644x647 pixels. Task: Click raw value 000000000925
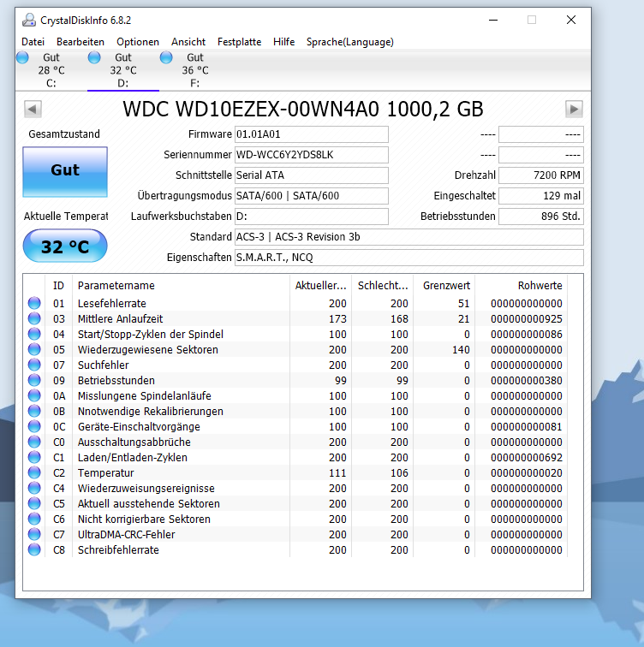click(x=527, y=318)
